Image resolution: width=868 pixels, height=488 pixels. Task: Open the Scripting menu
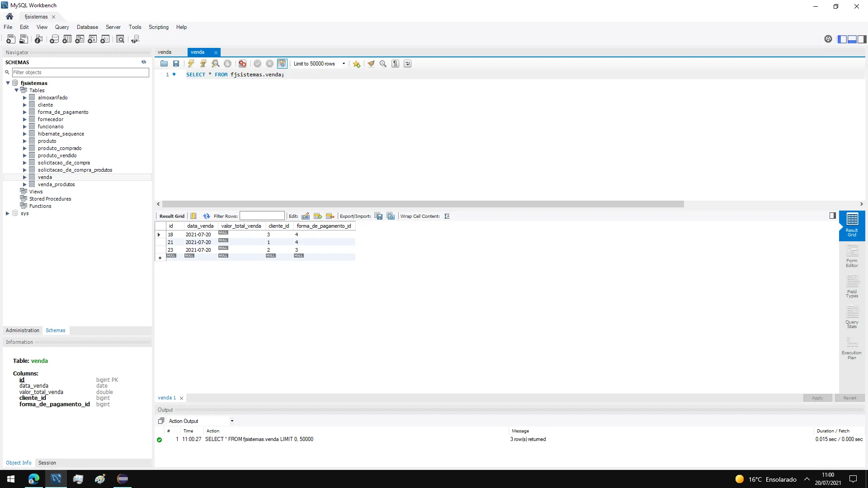click(x=158, y=27)
